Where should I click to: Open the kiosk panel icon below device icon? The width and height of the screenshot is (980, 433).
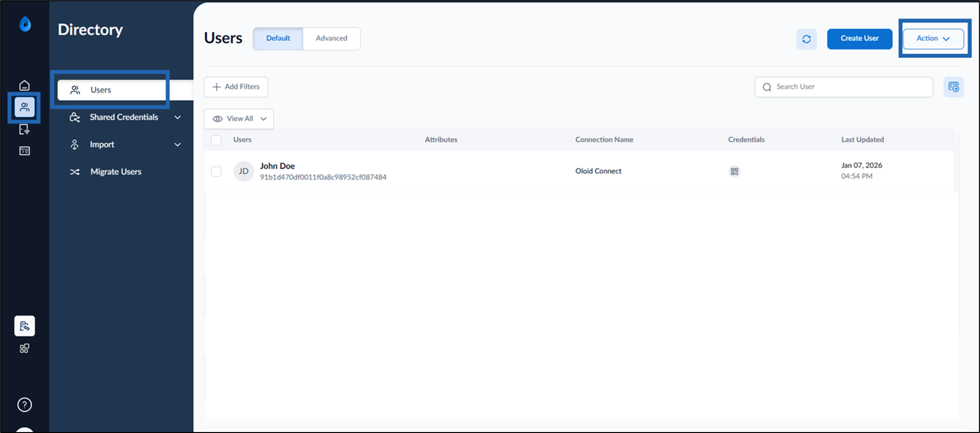[24, 151]
